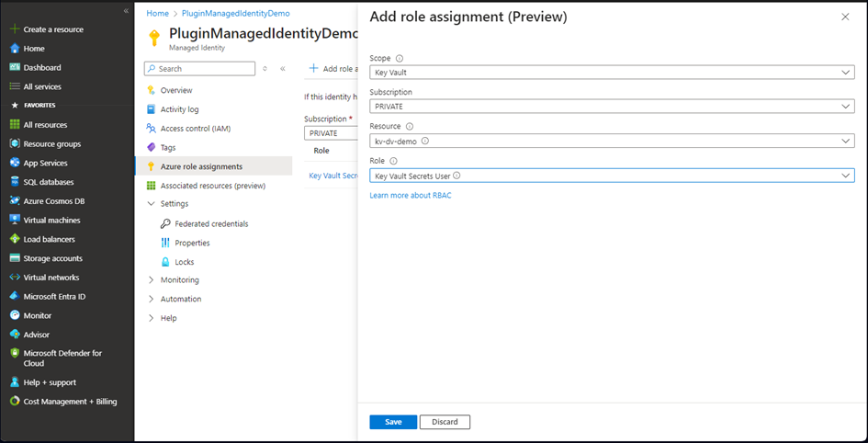The width and height of the screenshot is (868, 443).
Task: Open SQL databases icon
Action: click(15, 182)
